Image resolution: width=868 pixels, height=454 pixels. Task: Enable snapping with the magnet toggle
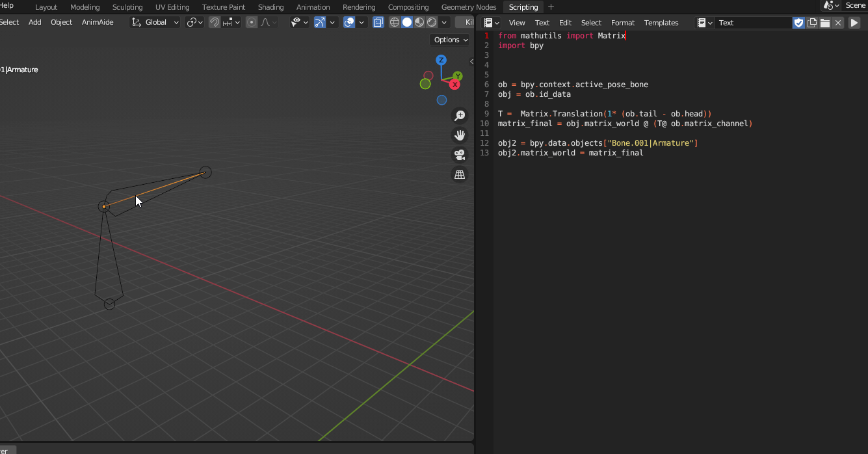click(x=214, y=21)
